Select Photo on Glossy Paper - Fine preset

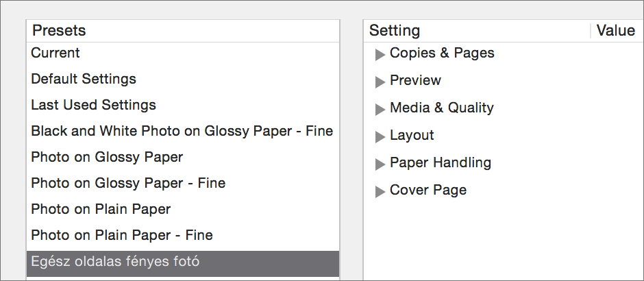183,183
